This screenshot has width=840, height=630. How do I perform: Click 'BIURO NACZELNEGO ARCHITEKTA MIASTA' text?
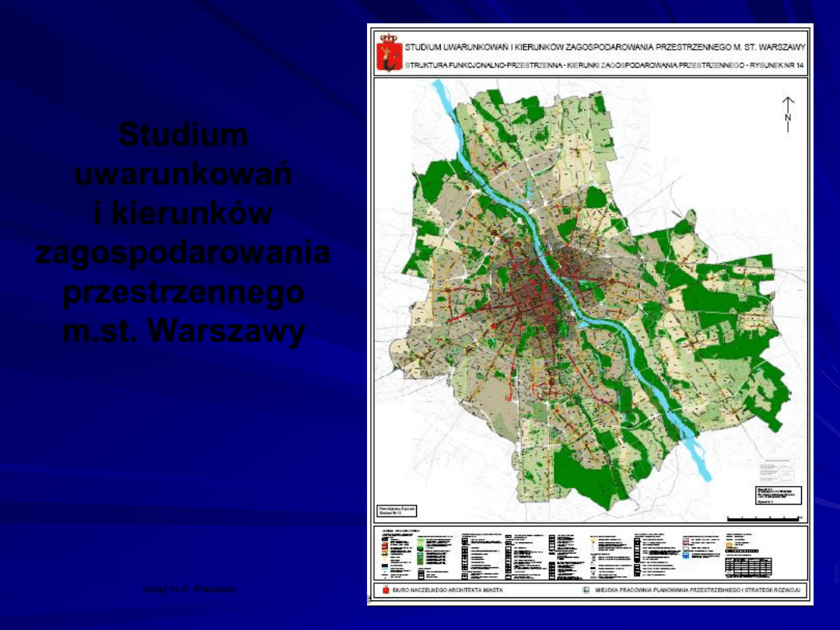448,590
